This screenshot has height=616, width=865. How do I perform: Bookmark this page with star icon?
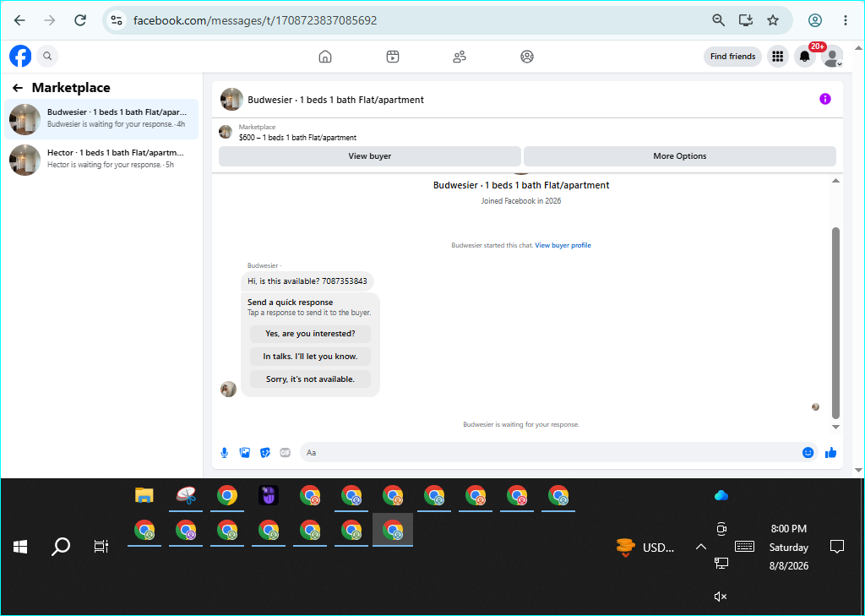pos(773,20)
